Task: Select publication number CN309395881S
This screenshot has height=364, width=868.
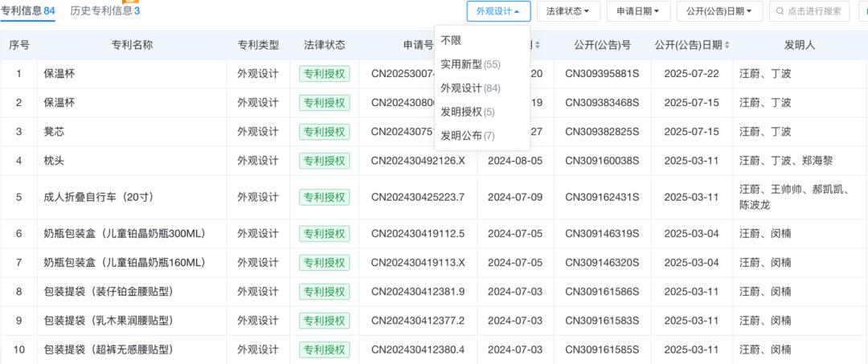Action: (x=602, y=74)
